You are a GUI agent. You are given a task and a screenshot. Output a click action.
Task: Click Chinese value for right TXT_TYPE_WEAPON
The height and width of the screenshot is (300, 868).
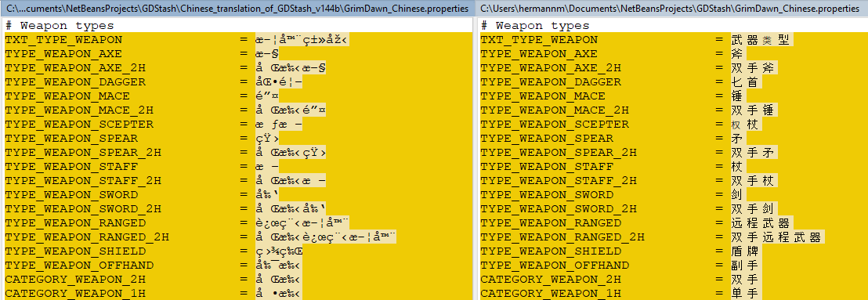click(761, 40)
